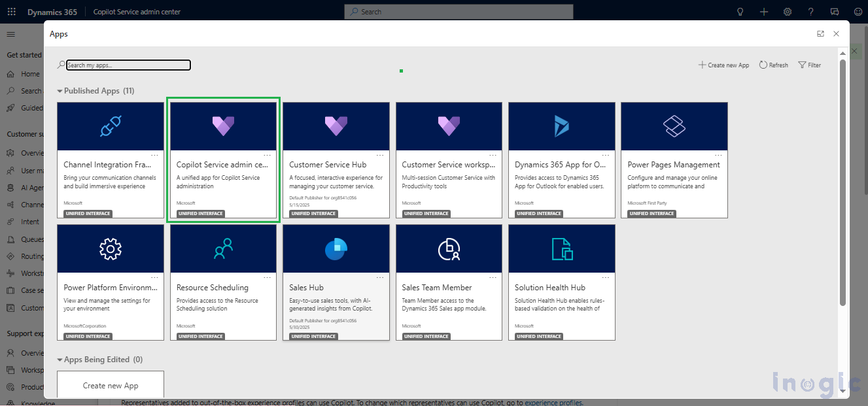The image size is (868, 406).
Task: Click the Sales Hub tile title
Action: coord(306,288)
